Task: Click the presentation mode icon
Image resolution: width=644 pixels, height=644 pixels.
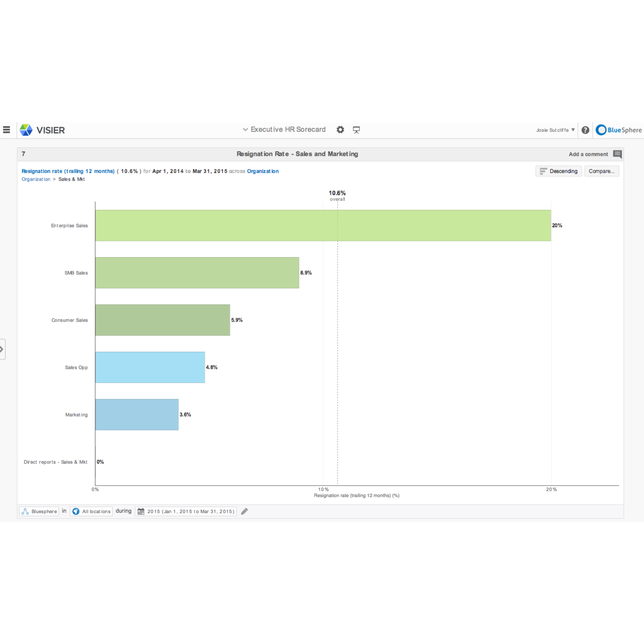Action: point(356,129)
